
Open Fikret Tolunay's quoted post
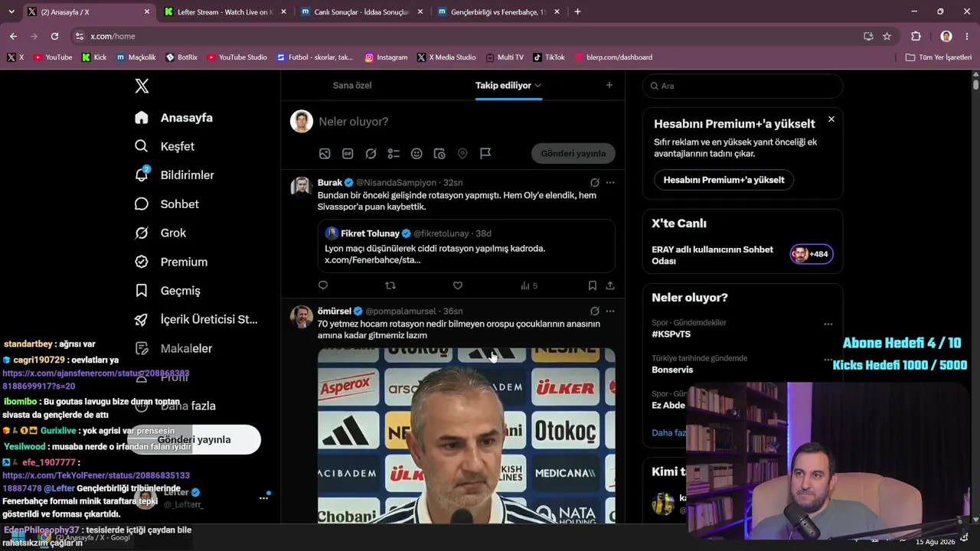coord(466,246)
